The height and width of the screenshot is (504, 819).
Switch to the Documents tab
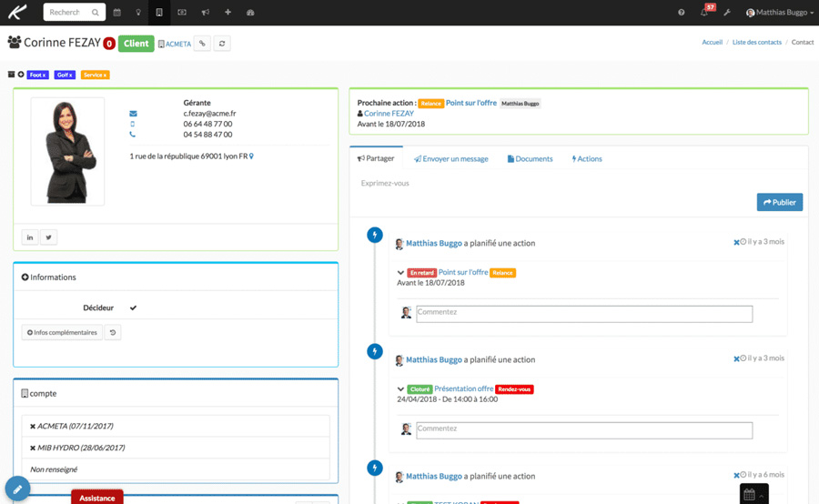530,159
